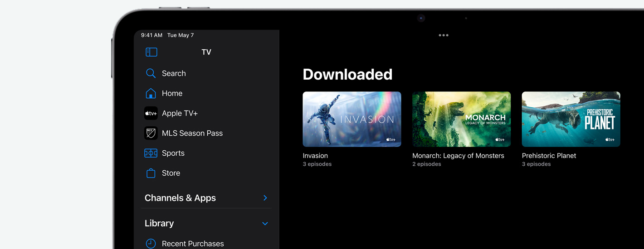Click the Library heading
This screenshot has width=644, height=249.
pyautogui.click(x=159, y=223)
